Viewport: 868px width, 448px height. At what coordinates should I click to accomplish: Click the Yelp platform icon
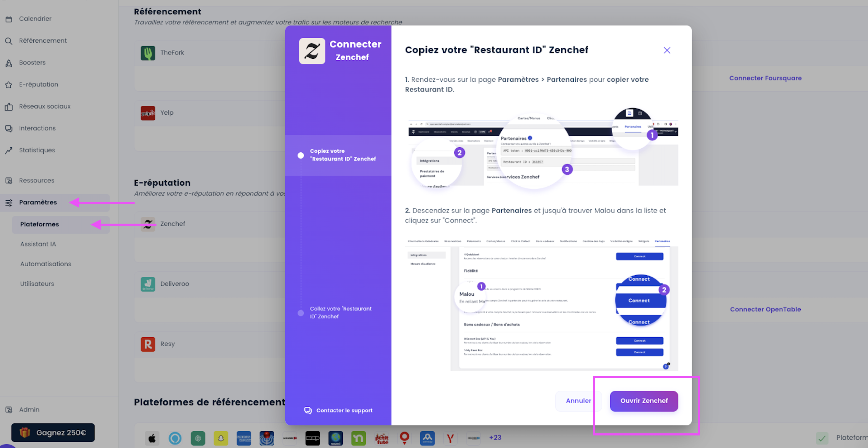click(x=148, y=113)
